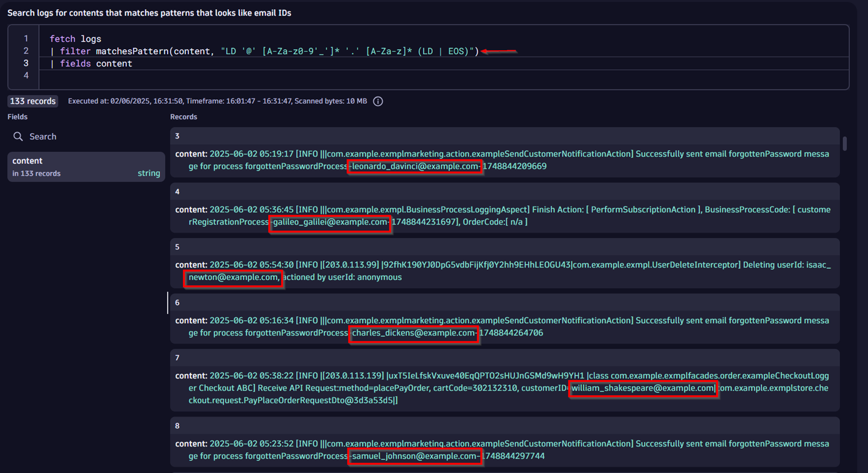Click the william_shakespeare@example.com email in record 7
Image resolution: width=868 pixels, height=473 pixels.
[643, 388]
